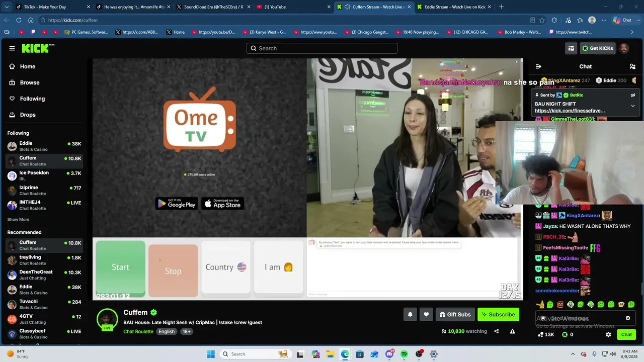Send message with green Chat button
Image resolution: width=644 pixels, height=362 pixels.
click(626, 334)
